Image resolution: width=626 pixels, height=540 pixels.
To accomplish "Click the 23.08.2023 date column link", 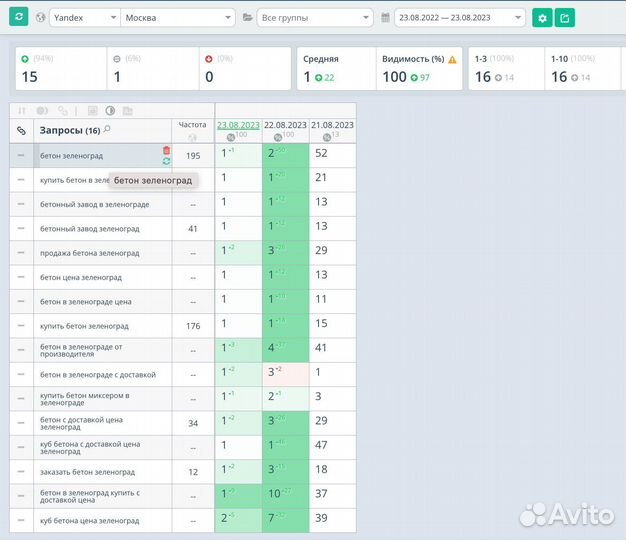I will (x=238, y=125).
